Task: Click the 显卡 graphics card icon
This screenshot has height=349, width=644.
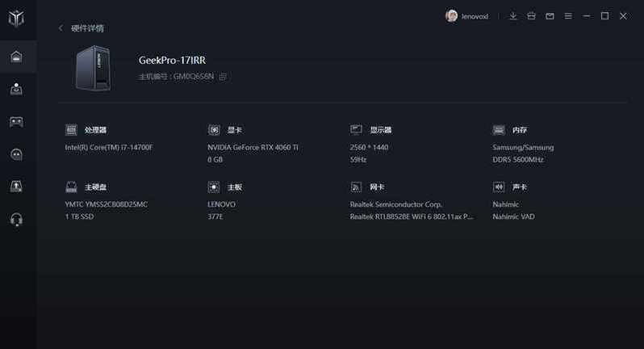Action: click(x=214, y=130)
